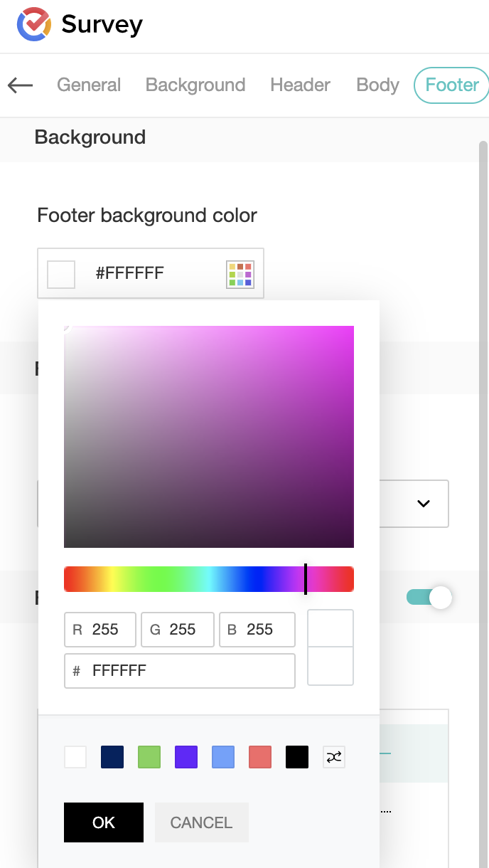Viewport: 489px width, 868px height.
Task: Toggle the teal switch on the right
Action: (x=429, y=598)
